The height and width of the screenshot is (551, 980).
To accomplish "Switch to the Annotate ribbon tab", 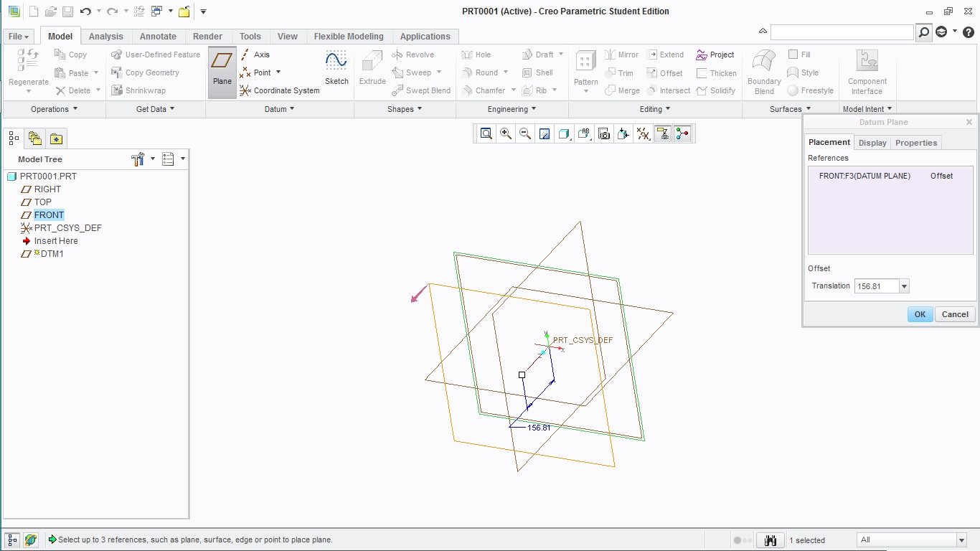I will pos(158,37).
